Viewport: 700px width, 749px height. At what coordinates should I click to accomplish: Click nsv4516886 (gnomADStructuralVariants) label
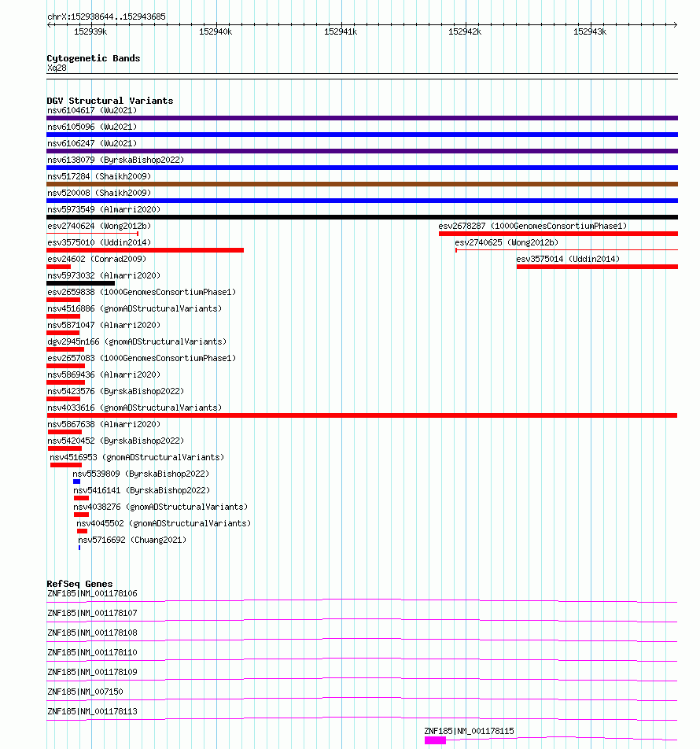[134, 309]
